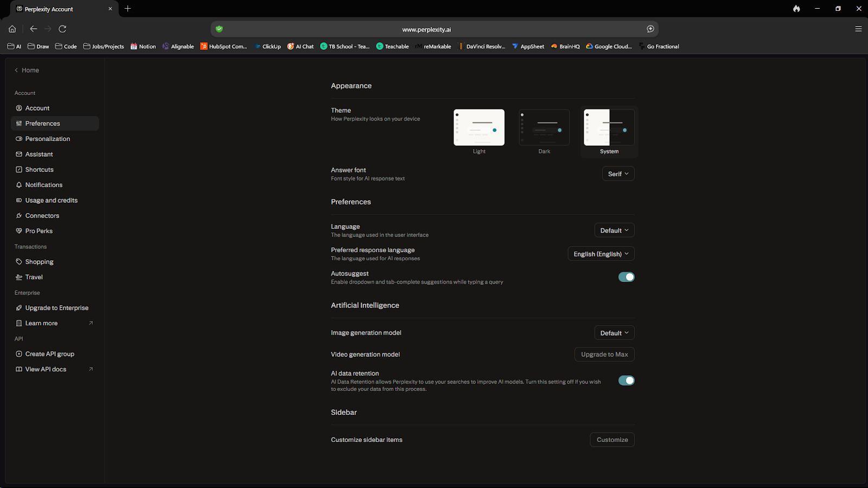This screenshot has width=868, height=488.
Task: Open Personalization settings via its eye icon
Action: 19,139
